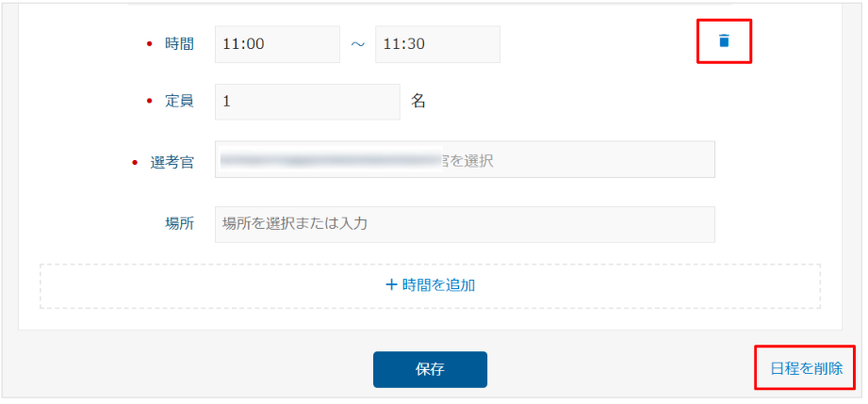Click the tilde between the time fields
The height and width of the screenshot is (404, 868).
pos(357,44)
